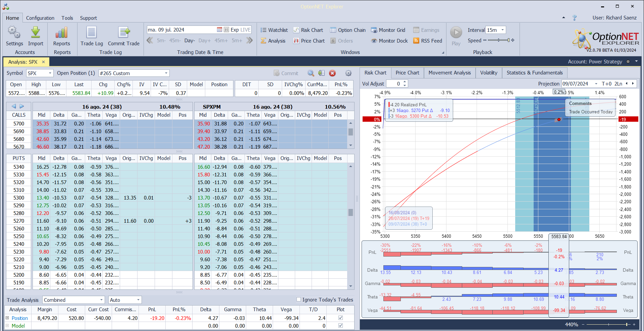Switch to the Movement Analysis tab

[449, 73]
